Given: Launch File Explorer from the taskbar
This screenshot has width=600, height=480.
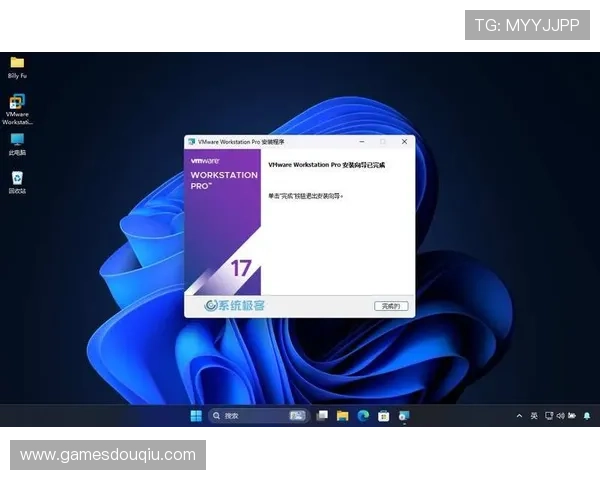Looking at the screenshot, I should 342,415.
